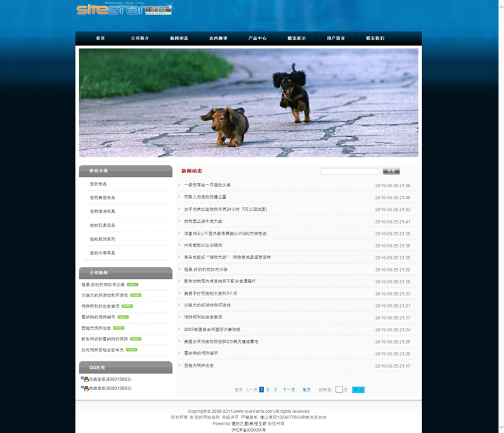Click the green MORE badge beside 雪纳瑞的饲养细节

click(123, 317)
